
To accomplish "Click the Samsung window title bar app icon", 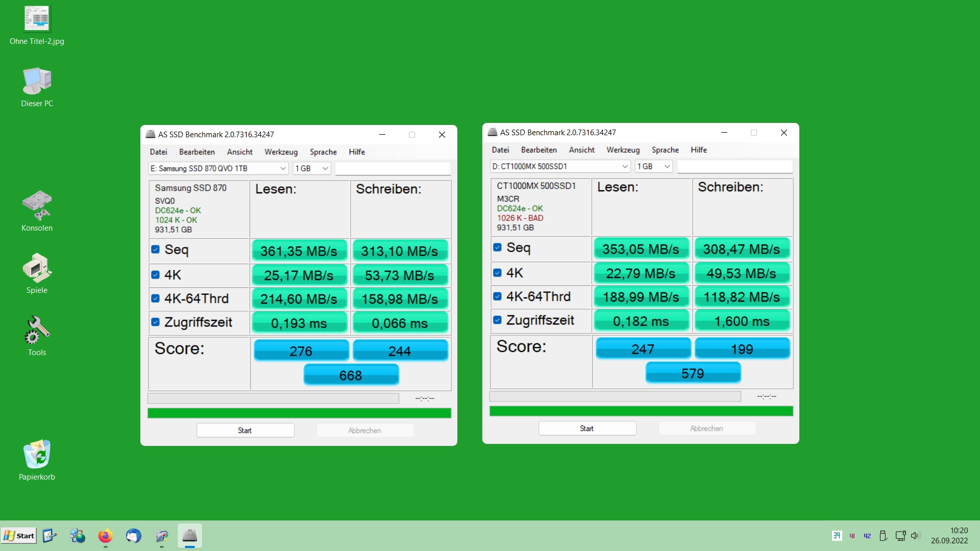I will pos(150,134).
